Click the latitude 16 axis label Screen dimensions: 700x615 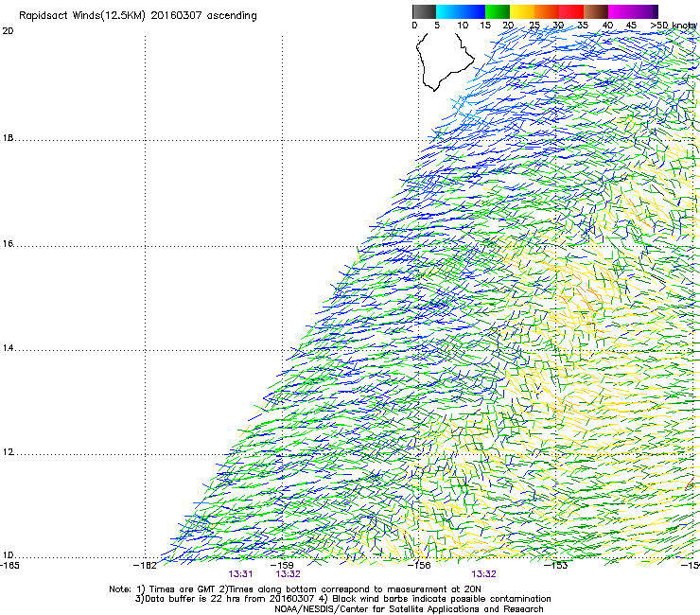click(8, 243)
